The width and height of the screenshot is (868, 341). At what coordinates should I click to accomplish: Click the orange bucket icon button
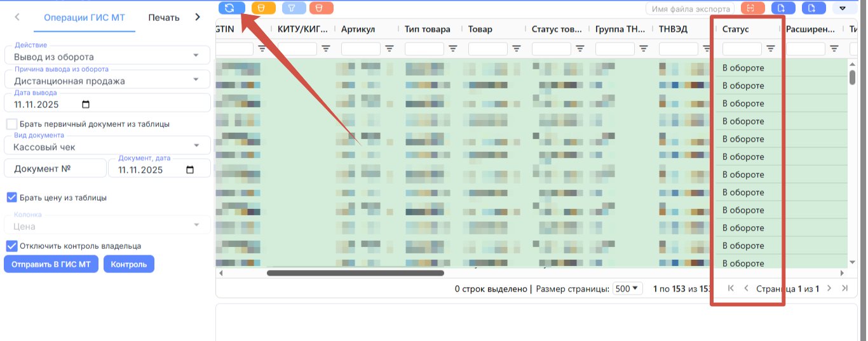pos(263,8)
